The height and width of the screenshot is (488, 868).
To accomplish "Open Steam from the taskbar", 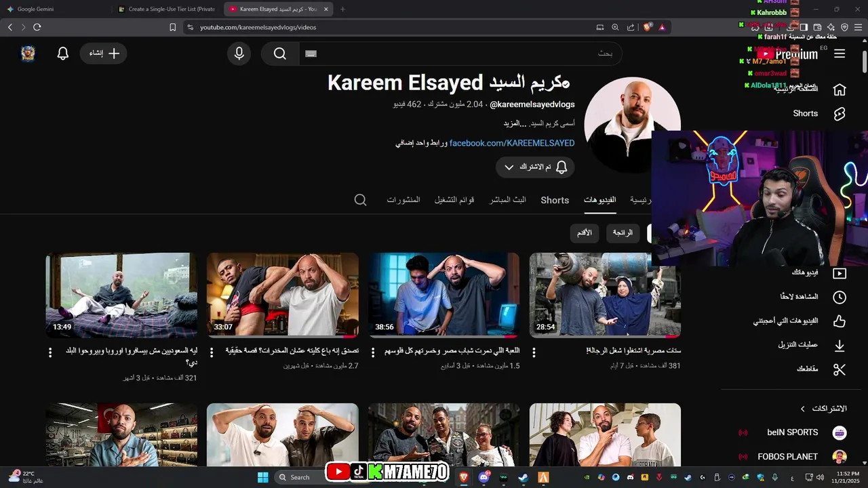I will click(x=524, y=477).
